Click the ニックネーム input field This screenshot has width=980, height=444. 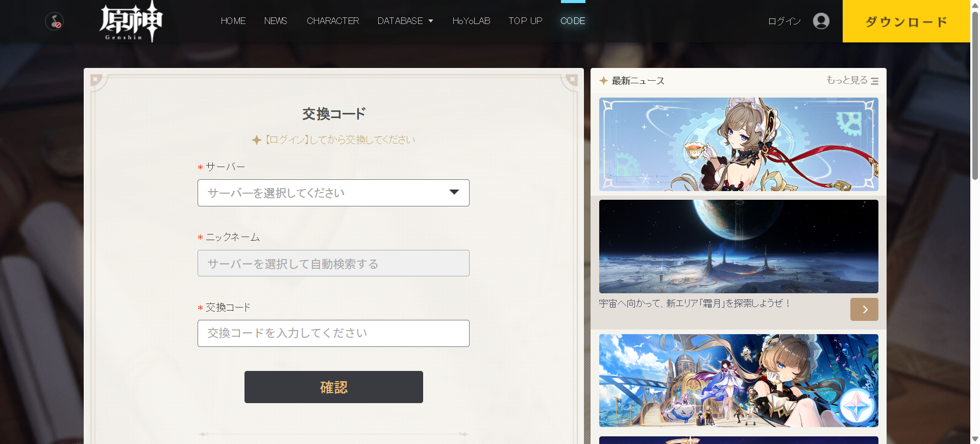click(333, 263)
